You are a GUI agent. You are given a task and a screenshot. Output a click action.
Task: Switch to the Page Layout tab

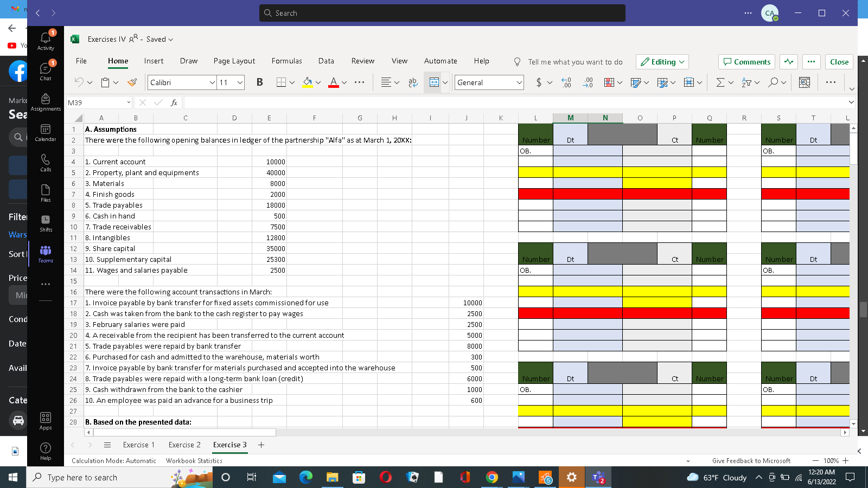point(234,61)
